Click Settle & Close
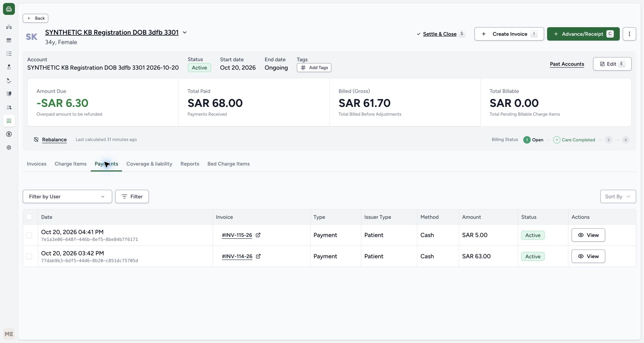 pyautogui.click(x=441, y=34)
